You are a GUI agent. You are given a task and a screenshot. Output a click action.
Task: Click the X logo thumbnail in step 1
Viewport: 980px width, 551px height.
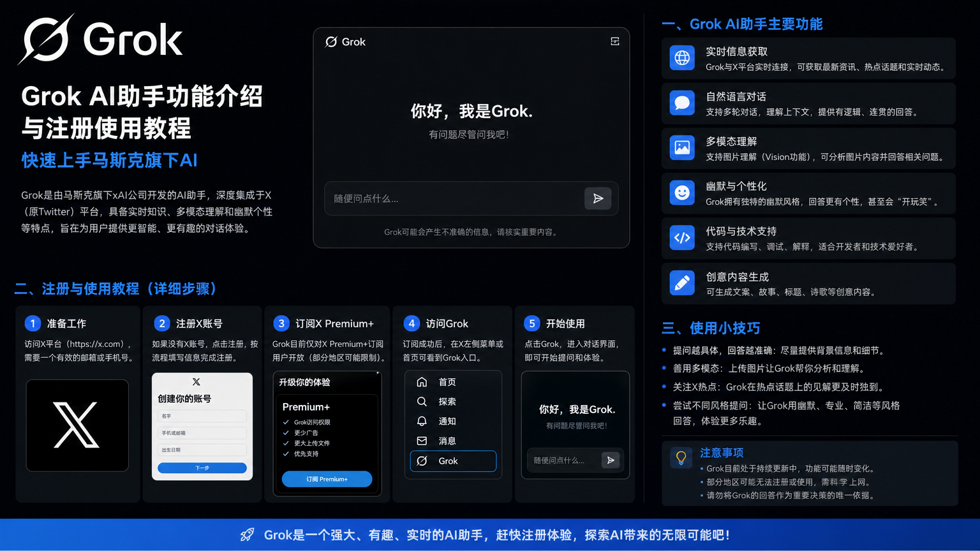[77, 425]
